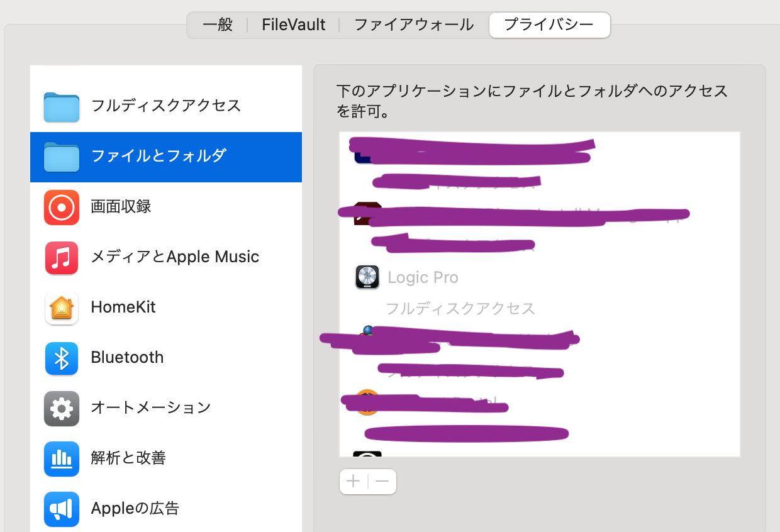This screenshot has width=780, height=532.
Task: Click the ファイルとフォルダ folder icon
Action: pos(62,157)
